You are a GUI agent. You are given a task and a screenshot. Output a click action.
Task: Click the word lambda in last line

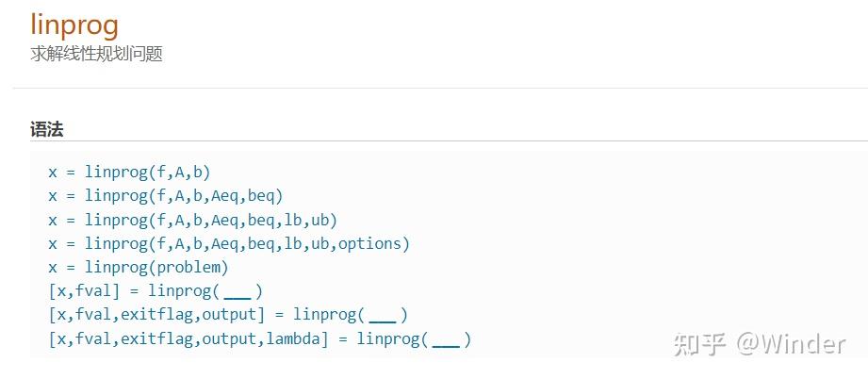(x=293, y=338)
